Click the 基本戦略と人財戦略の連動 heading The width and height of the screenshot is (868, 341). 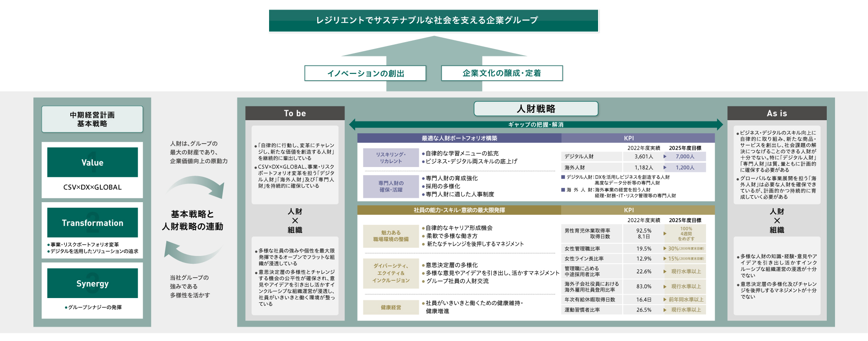pos(192,220)
